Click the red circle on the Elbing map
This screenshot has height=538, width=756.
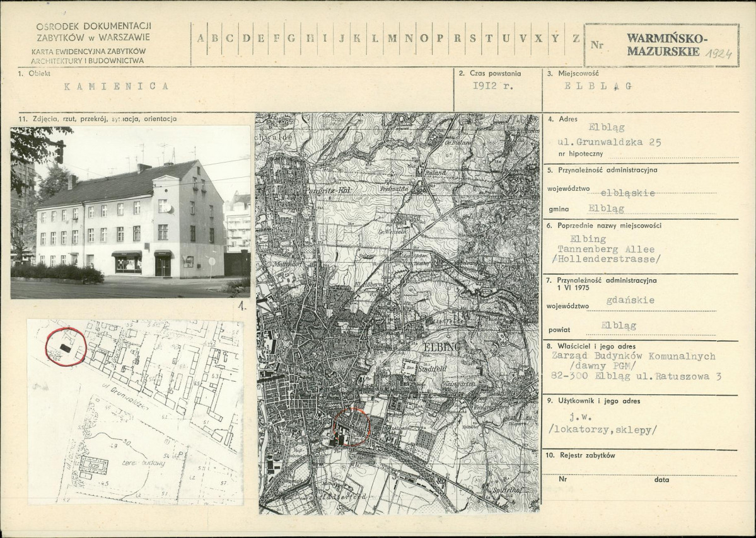click(351, 427)
